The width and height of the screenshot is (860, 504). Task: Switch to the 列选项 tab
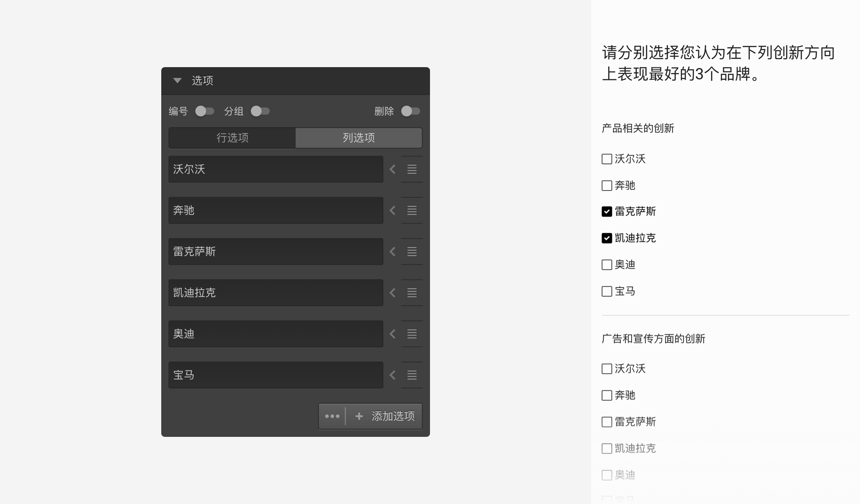359,138
